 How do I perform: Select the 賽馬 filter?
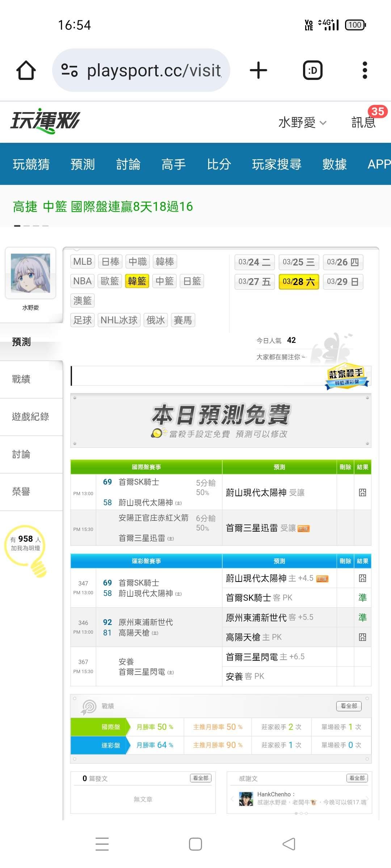click(183, 320)
